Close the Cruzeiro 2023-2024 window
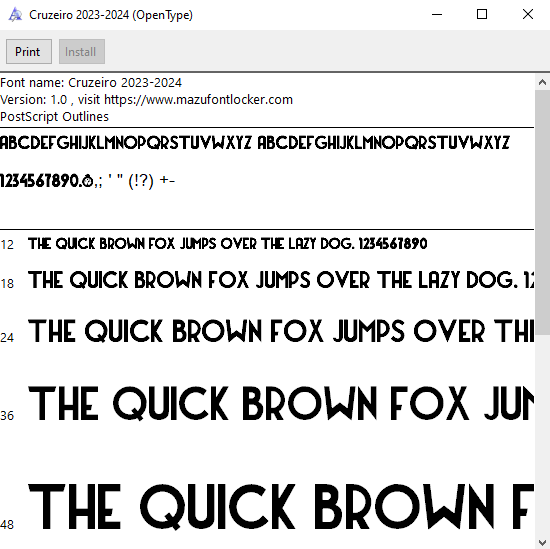The width and height of the screenshot is (550, 549). 528,14
